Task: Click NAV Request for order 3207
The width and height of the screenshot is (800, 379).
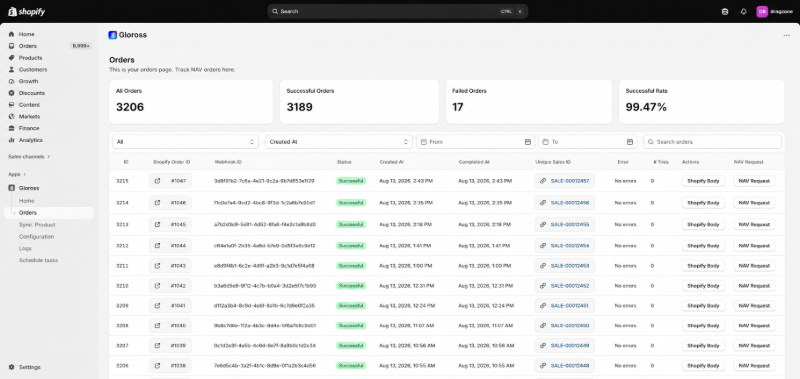Action: click(754, 345)
